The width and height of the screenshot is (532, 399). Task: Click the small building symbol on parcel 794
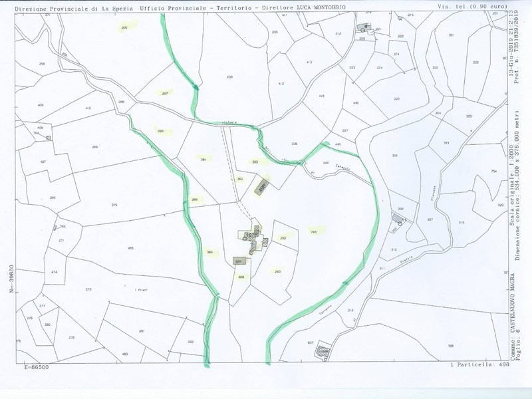click(x=48, y=136)
